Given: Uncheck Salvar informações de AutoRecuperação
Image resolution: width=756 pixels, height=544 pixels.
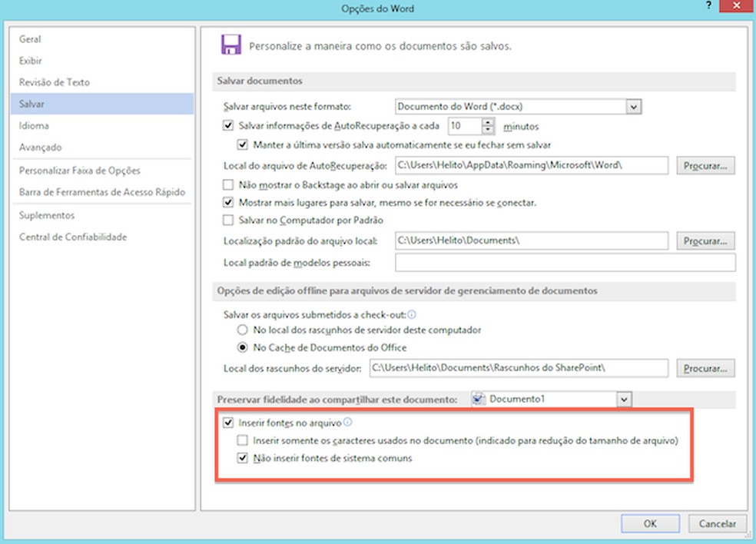Looking at the screenshot, I should [227, 126].
